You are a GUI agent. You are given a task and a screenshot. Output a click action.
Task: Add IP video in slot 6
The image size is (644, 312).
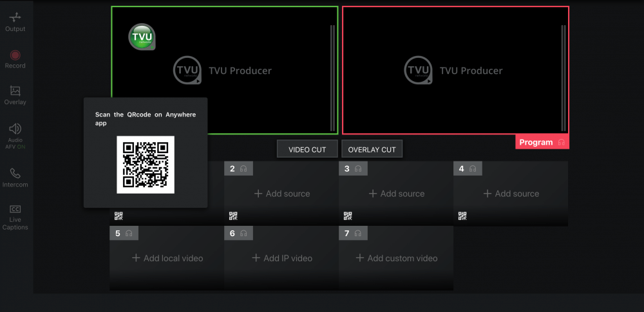282,258
